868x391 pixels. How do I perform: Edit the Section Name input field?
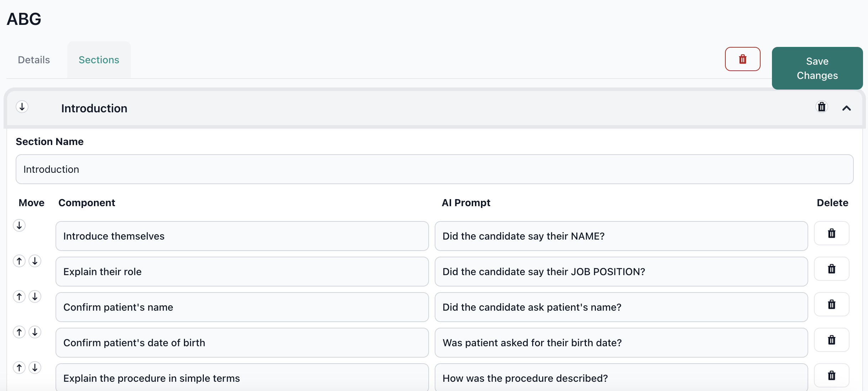434,169
